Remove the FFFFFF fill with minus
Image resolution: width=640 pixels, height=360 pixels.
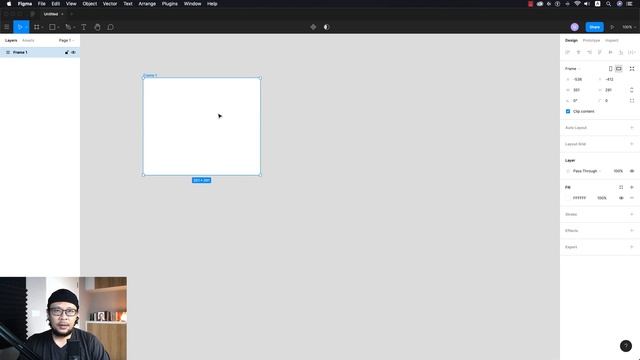click(x=632, y=198)
